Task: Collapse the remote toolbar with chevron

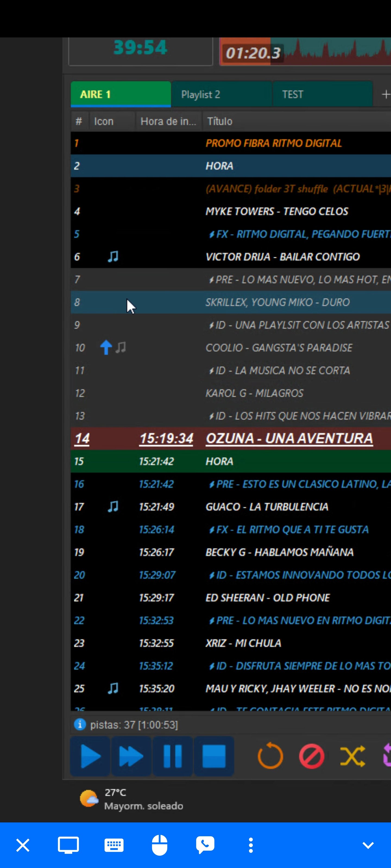Action: 368,845
